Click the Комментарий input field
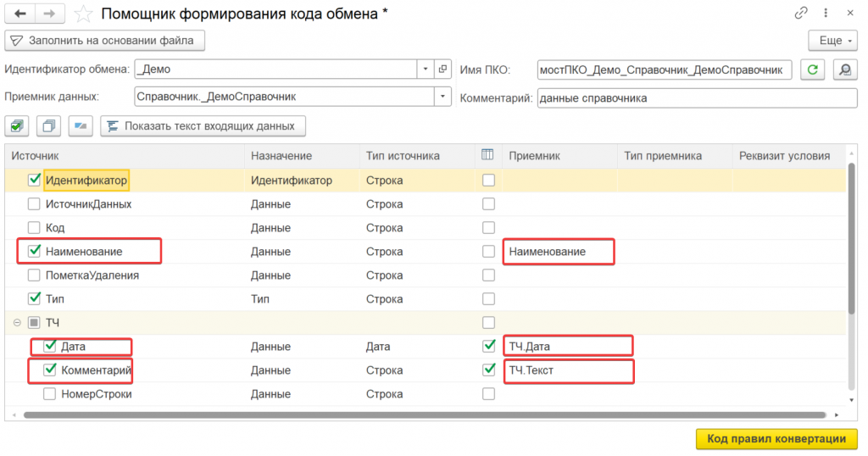This screenshot has width=868, height=456. pyautogui.click(x=697, y=97)
